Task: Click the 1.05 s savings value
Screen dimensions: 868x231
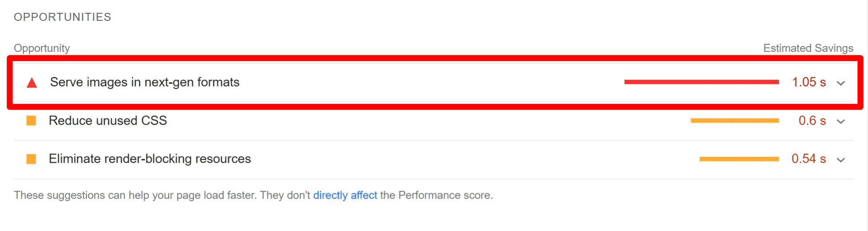Action: [x=809, y=82]
